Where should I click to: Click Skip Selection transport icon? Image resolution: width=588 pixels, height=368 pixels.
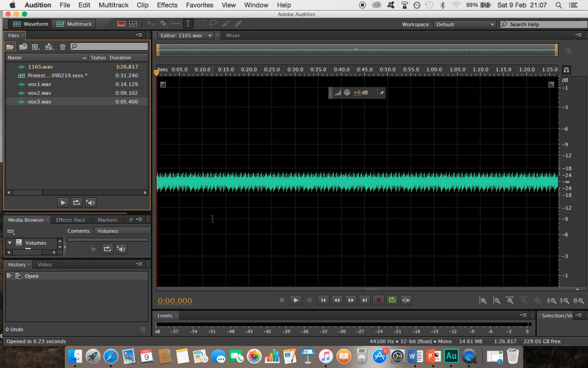click(406, 300)
